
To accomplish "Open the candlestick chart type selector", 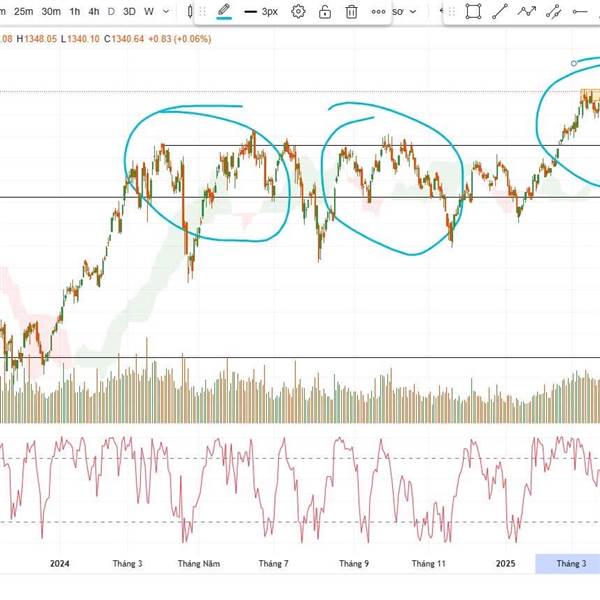I will (190, 12).
